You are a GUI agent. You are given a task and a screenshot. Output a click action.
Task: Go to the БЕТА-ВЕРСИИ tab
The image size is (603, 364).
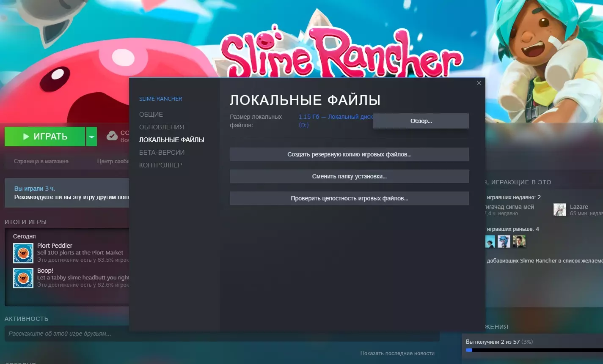point(162,153)
